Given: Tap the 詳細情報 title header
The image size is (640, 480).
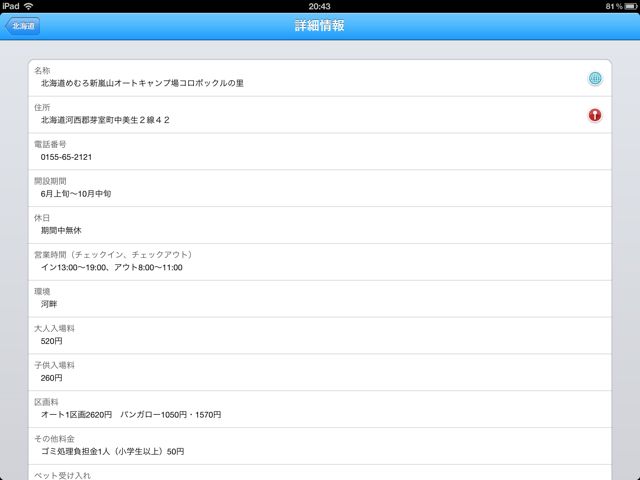Looking at the screenshot, I should [x=320, y=26].
